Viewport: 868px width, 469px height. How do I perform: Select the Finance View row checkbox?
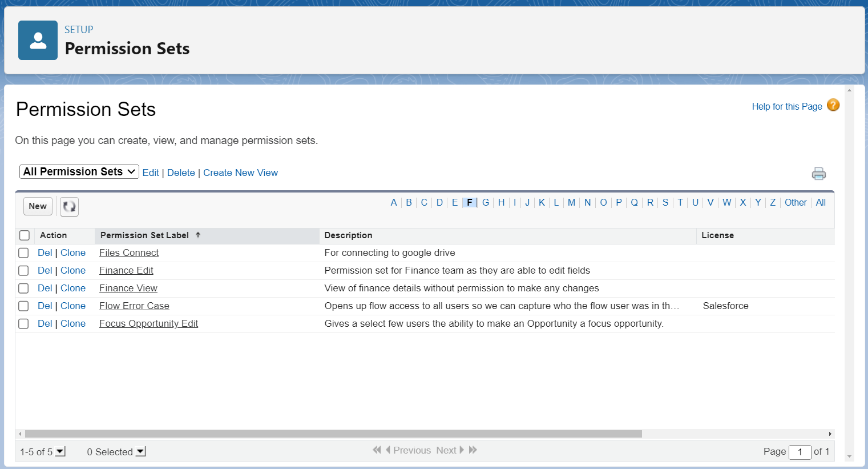tap(23, 288)
